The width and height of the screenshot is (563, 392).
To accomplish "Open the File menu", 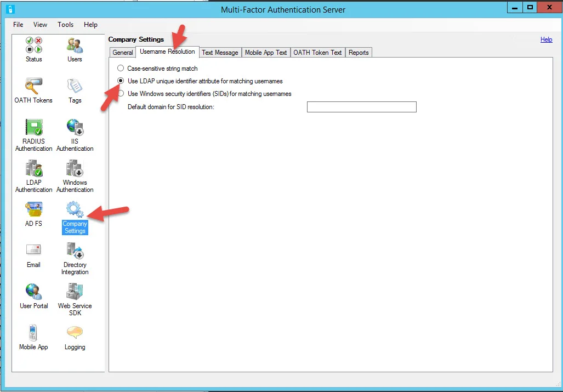I will click(18, 25).
